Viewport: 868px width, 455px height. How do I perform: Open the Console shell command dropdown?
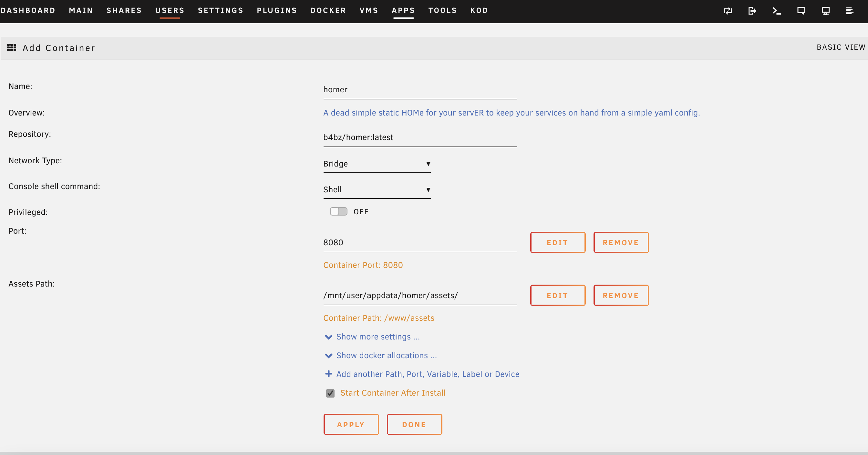(x=377, y=190)
